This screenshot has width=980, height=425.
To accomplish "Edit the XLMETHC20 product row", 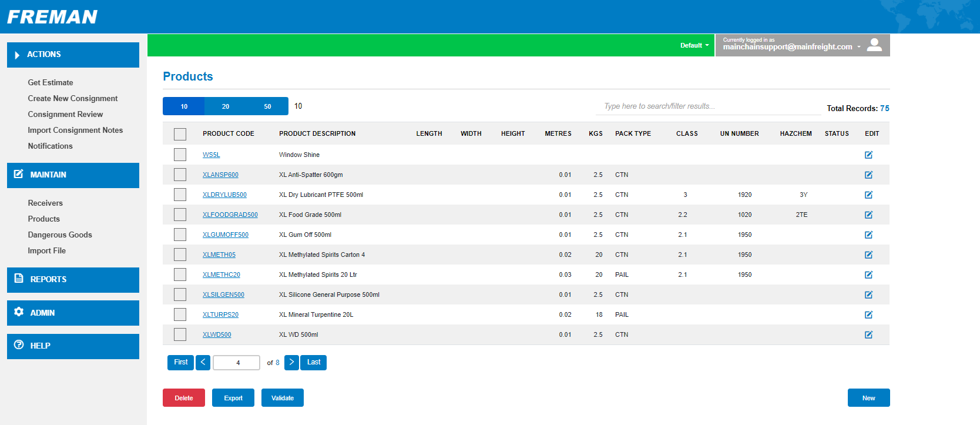I will pyautogui.click(x=868, y=275).
